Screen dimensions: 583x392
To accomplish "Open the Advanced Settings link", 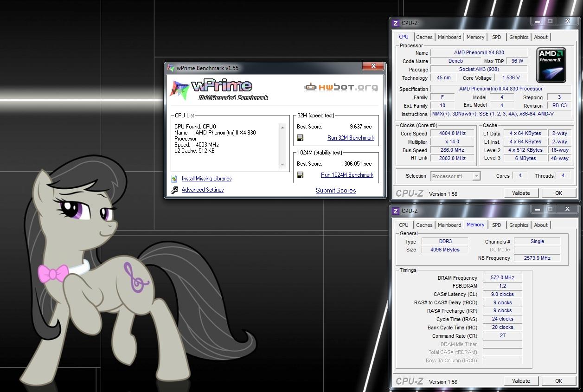I will tap(203, 190).
